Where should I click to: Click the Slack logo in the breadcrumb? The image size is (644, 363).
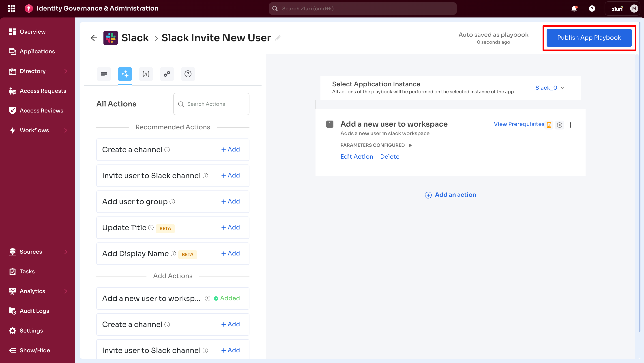click(x=111, y=37)
